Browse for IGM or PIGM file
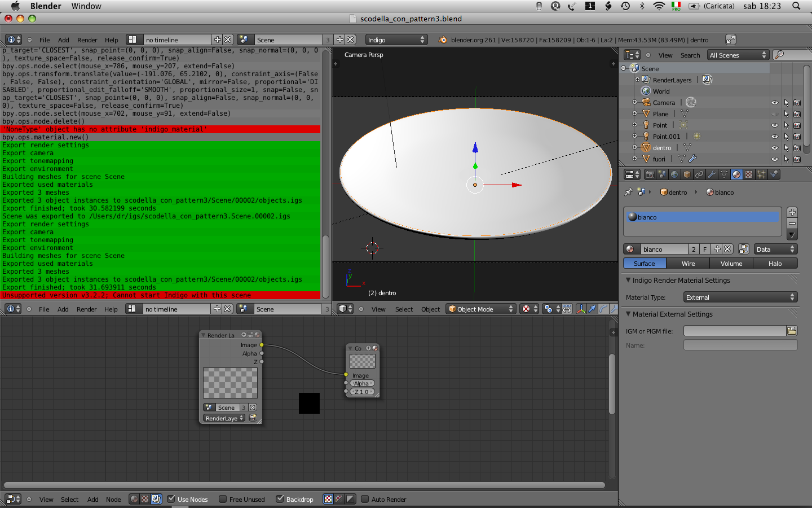 point(792,331)
